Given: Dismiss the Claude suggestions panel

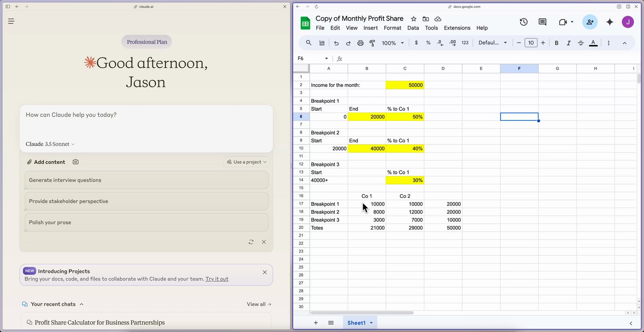Looking at the screenshot, I should [264, 242].
